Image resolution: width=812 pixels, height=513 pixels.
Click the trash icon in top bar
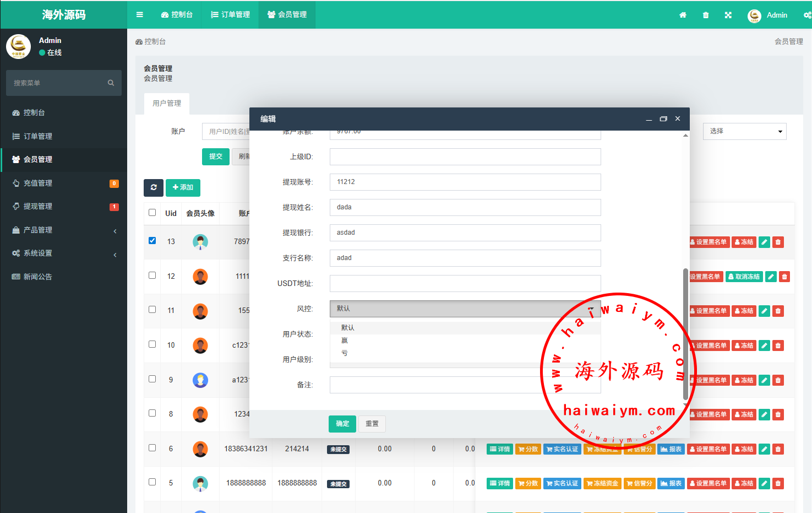[706, 15]
